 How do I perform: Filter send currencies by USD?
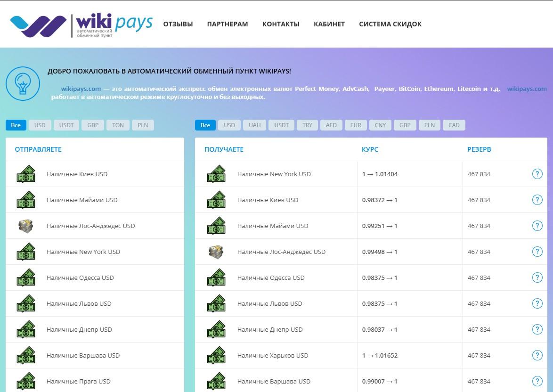40,125
